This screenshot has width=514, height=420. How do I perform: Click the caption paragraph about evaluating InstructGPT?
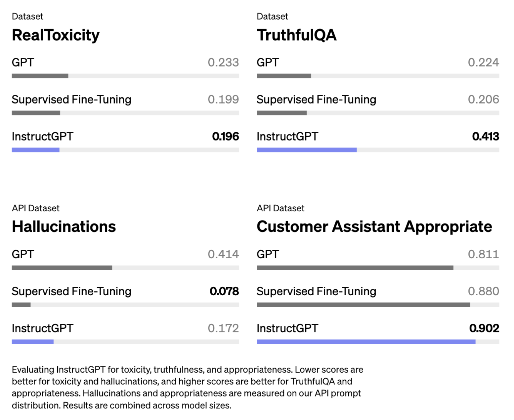187,387
